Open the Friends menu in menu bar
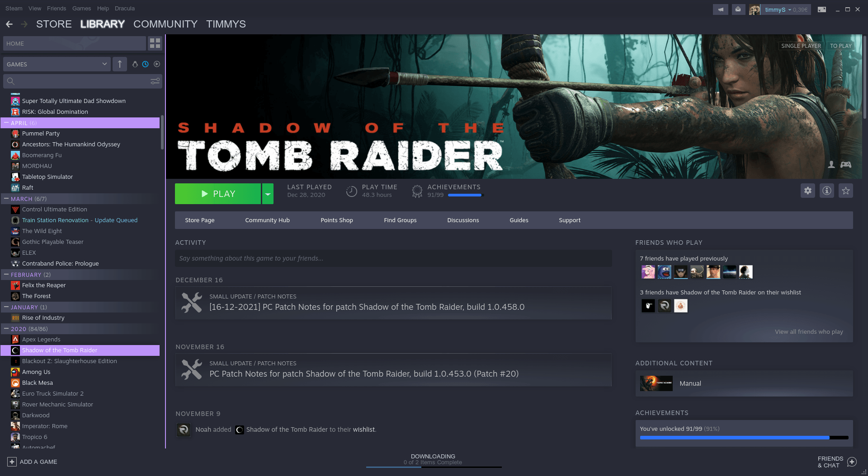This screenshot has height=476, width=868. (56, 8)
